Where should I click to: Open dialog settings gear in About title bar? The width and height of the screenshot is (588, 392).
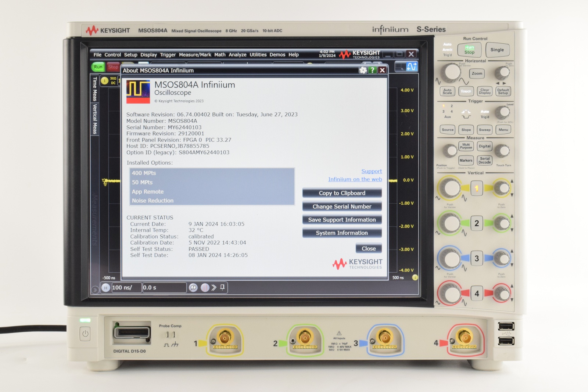tap(363, 70)
